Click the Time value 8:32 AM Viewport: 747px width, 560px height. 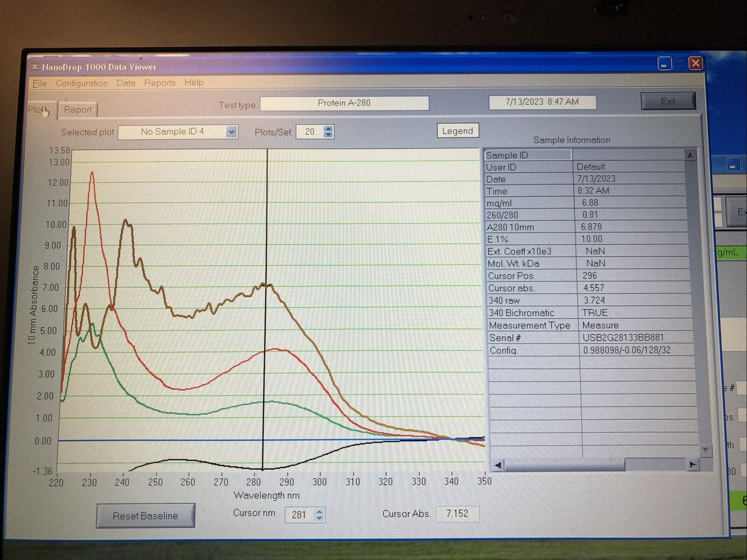coord(593,191)
